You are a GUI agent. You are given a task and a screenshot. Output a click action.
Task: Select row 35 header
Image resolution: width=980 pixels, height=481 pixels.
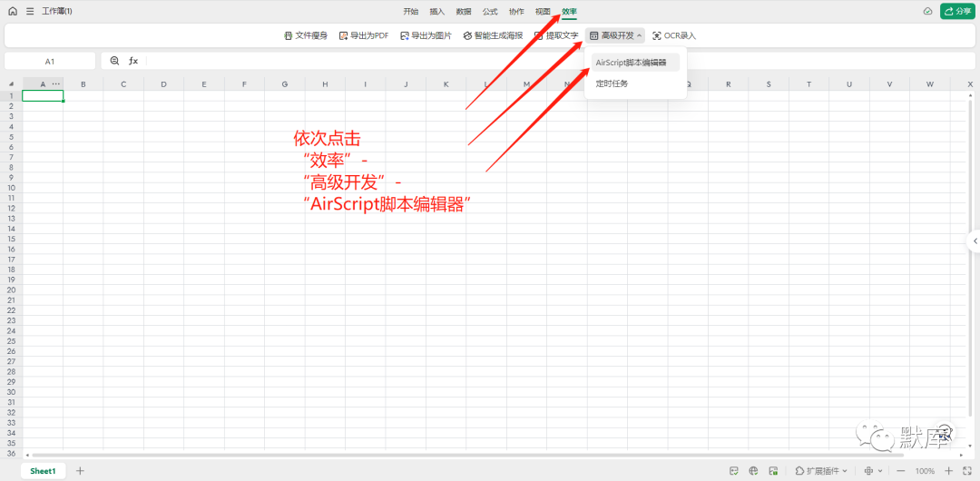point(11,443)
